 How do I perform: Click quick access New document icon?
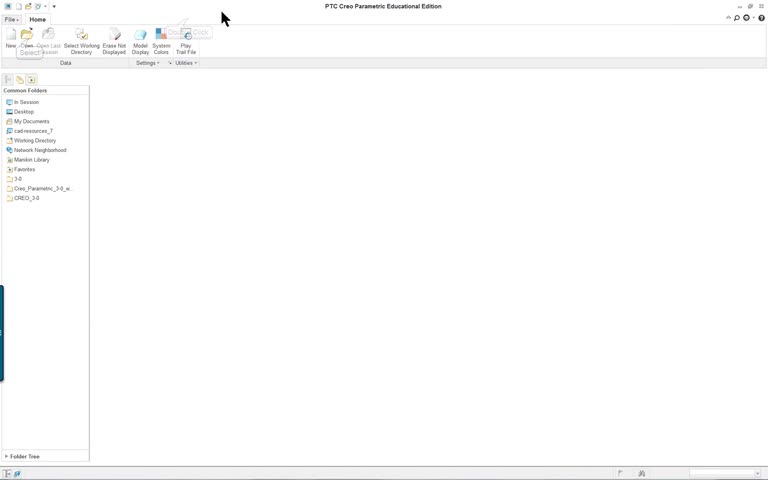[x=19, y=6]
